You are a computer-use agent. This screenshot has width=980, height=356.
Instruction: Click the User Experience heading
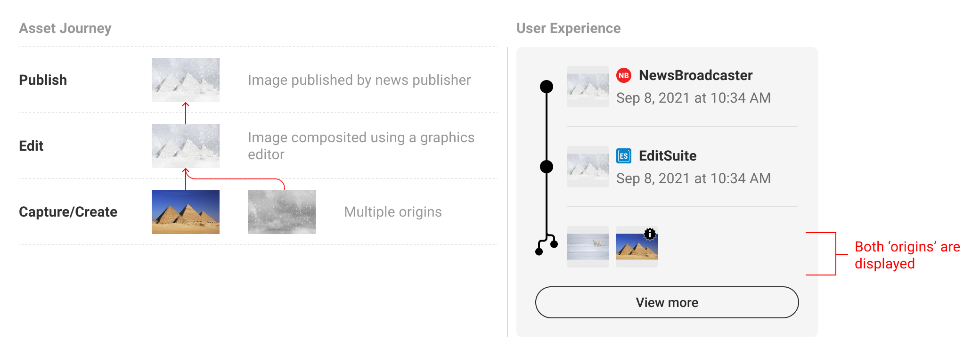tap(569, 28)
